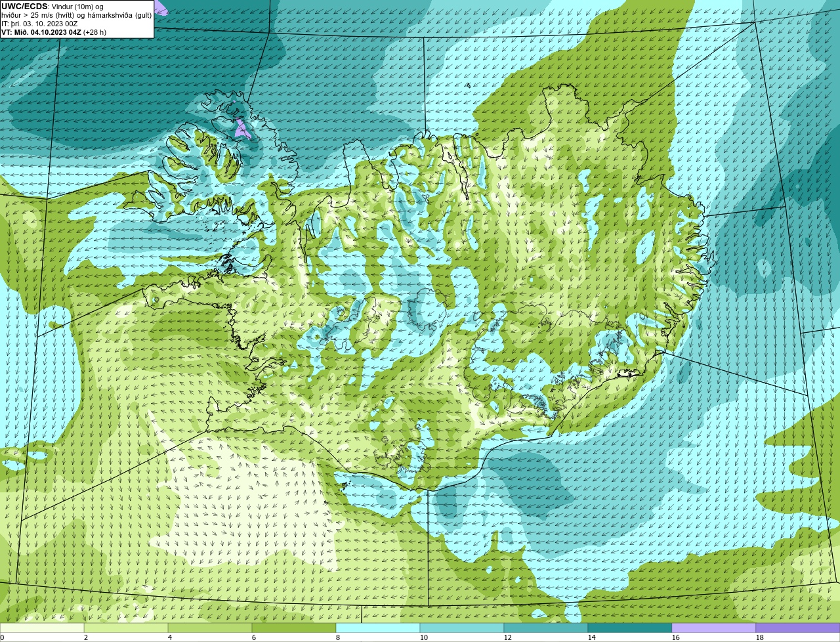Click the "IT: þri. 03. 10. 2023 00Z" line
The height and width of the screenshot is (642, 840).
39,24
